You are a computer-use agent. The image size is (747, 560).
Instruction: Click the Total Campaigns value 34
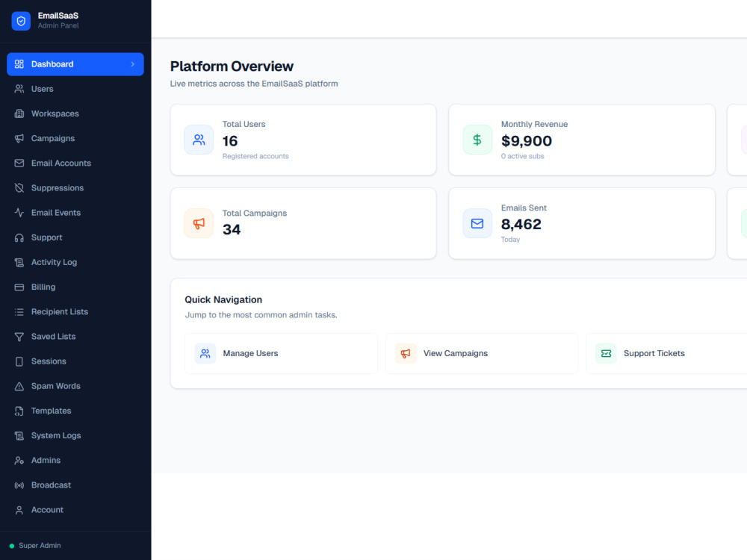(232, 229)
